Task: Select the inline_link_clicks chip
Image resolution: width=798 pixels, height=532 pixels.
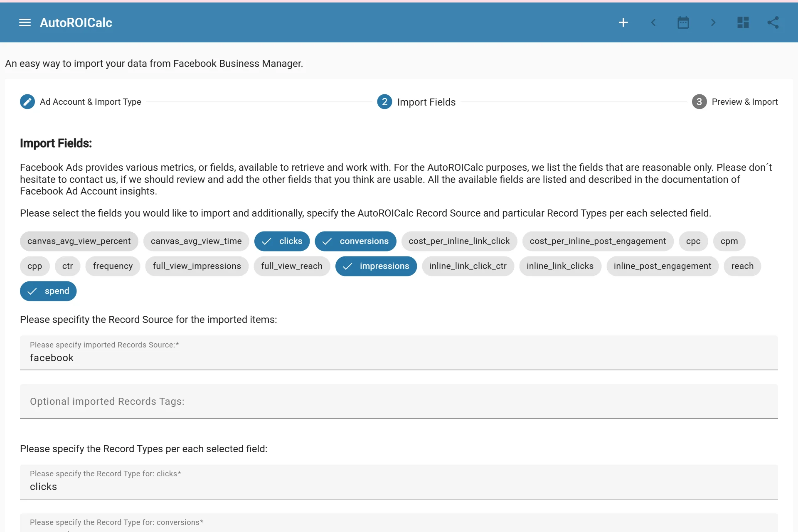Action: (x=560, y=266)
